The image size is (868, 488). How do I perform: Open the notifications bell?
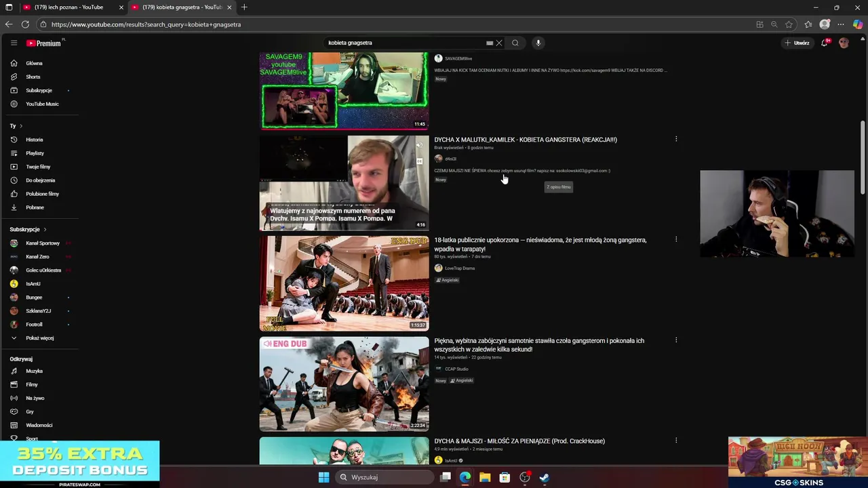click(x=825, y=43)
